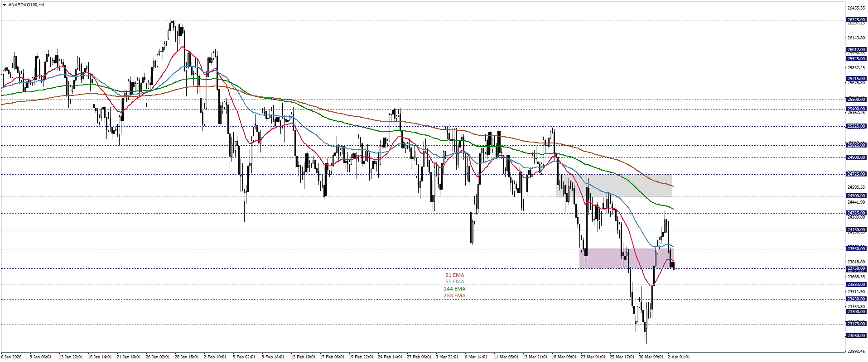Click the 19 Feb 22:01 time label
The height and width of the screenshot is (362, 868).
361,357
